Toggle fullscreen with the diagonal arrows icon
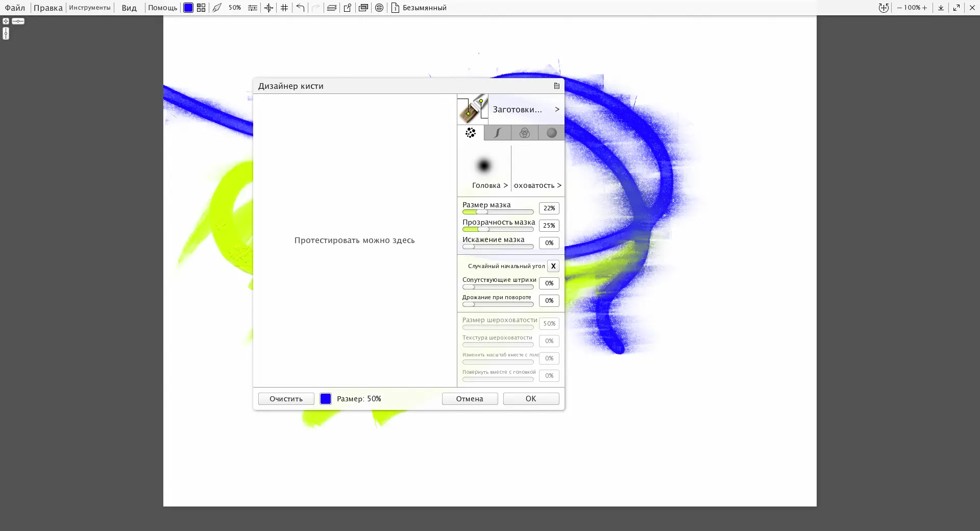Screen dimensions: 980x531 957,8
